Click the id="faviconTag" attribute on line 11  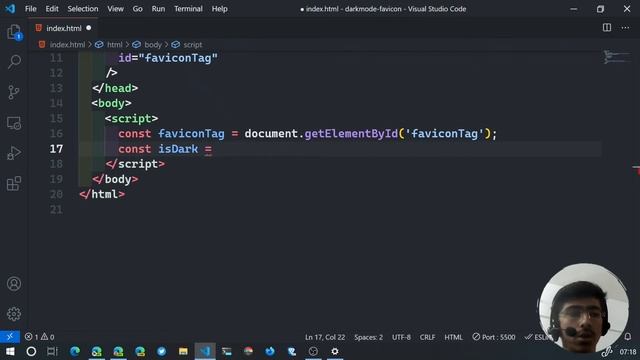click(168, 58)
